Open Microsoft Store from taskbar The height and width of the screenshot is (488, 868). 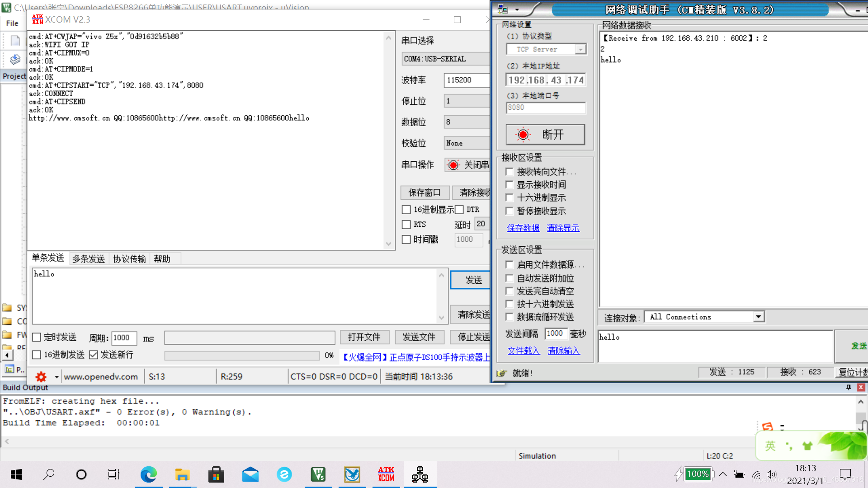pyautogui.click(x=216, y=474)
